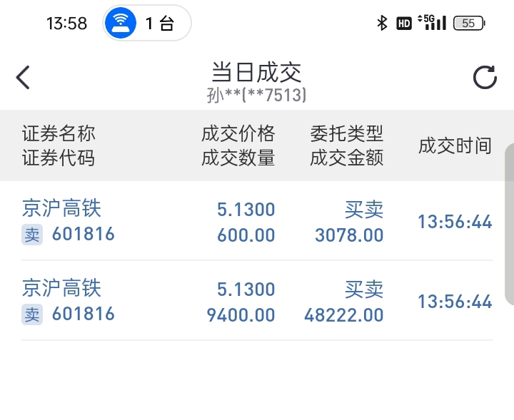The width and height of the screenshot is (514, 420).
Task: Tap the sell badge on the 9400-share trade
Action: tap(32, 314)
